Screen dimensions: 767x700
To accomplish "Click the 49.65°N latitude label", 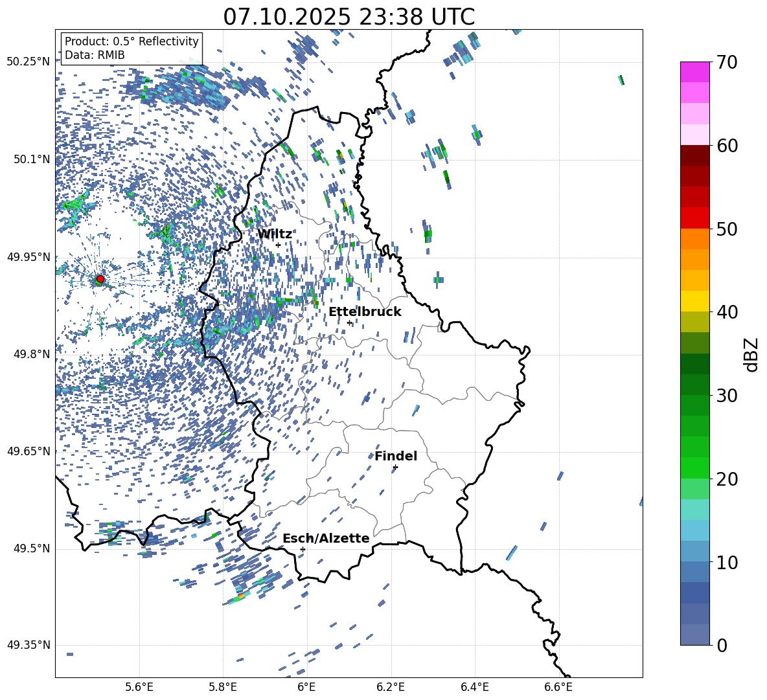I will click(29, 451).
